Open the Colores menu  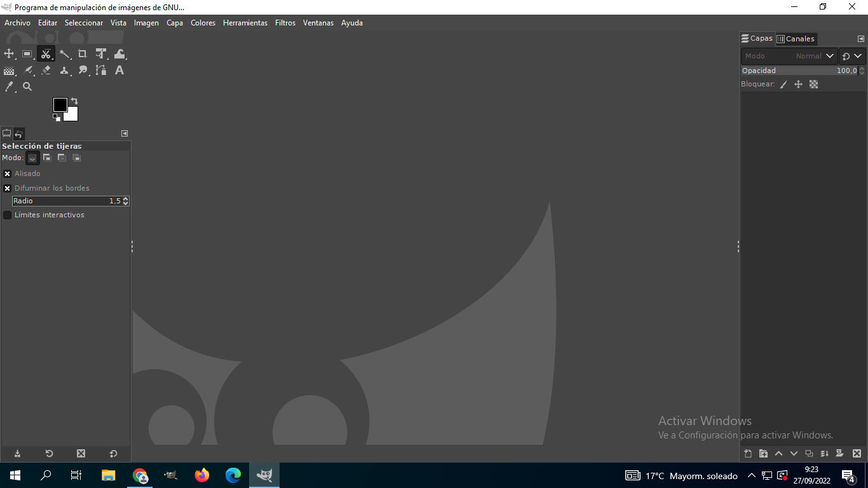[203, 23]
